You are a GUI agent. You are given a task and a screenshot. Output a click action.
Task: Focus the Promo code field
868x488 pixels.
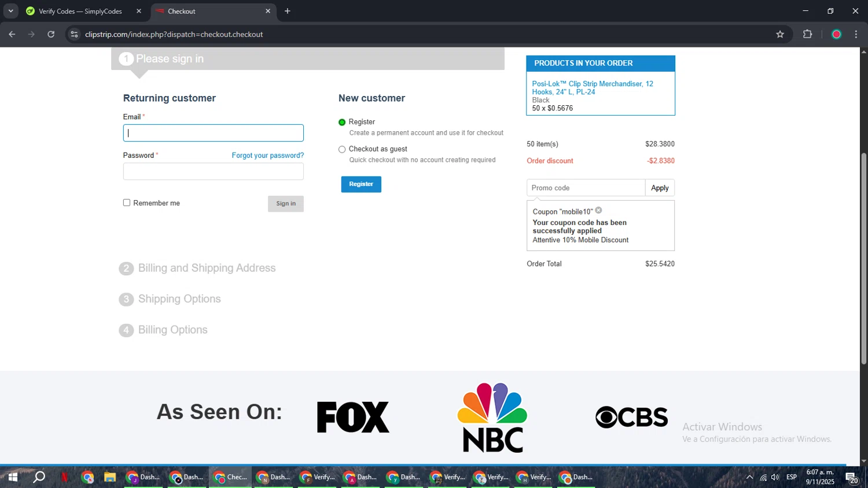pos(586,188)
